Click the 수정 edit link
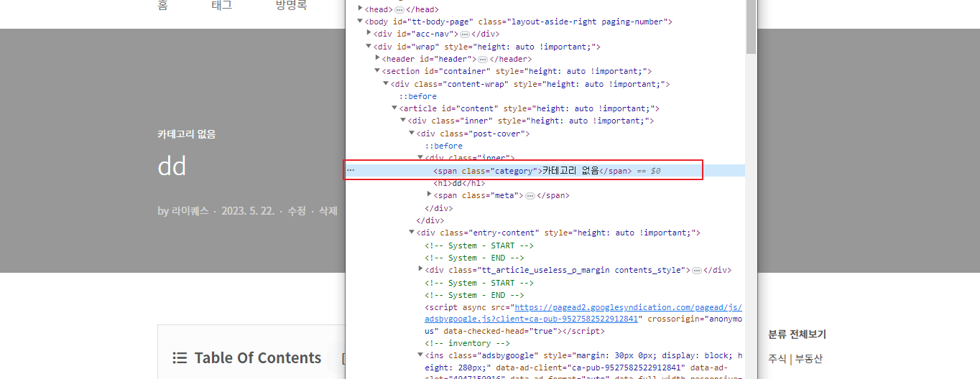The image size is (980, 379). coord(297,211)
